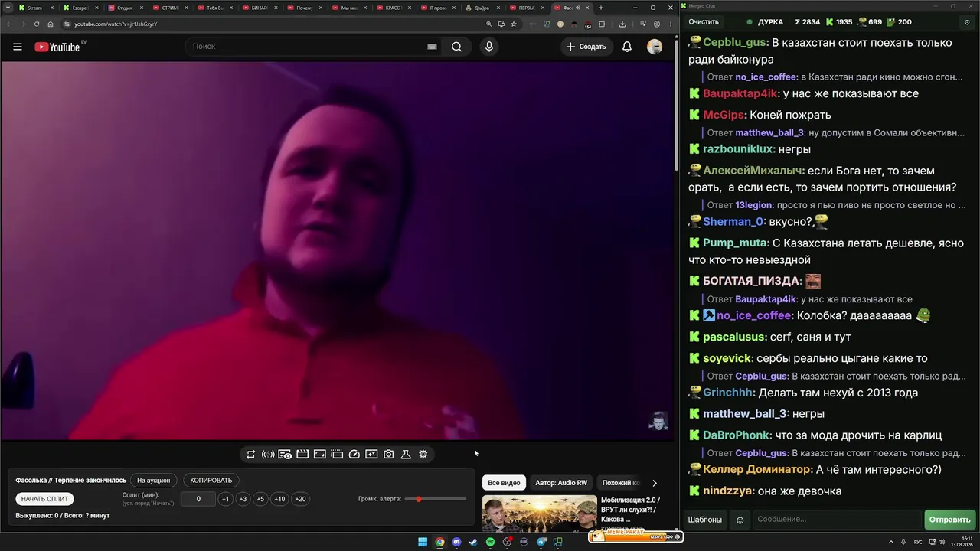Add +3 minutes to split

click(243, 499)
